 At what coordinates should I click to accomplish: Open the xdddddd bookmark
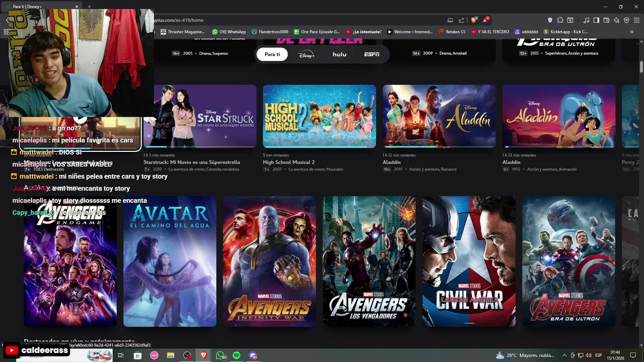coord(526,32)
